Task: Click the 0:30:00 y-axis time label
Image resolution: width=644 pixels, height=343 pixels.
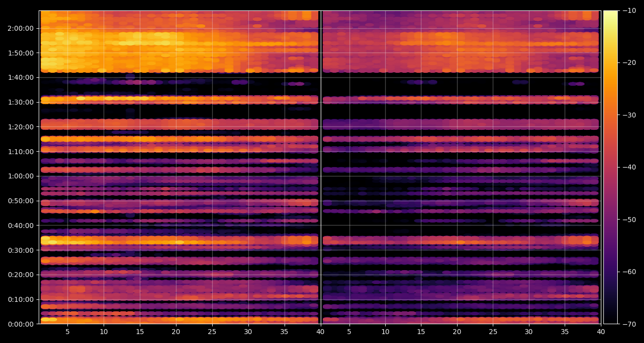Action: click(20, 250)
